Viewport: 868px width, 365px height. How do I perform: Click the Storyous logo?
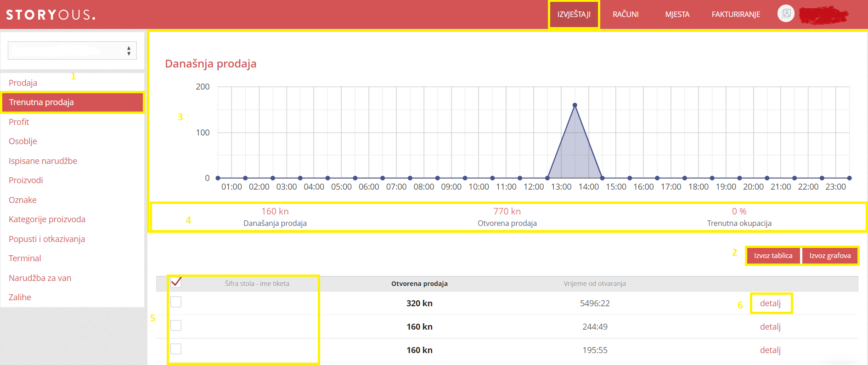pos(51,15)
